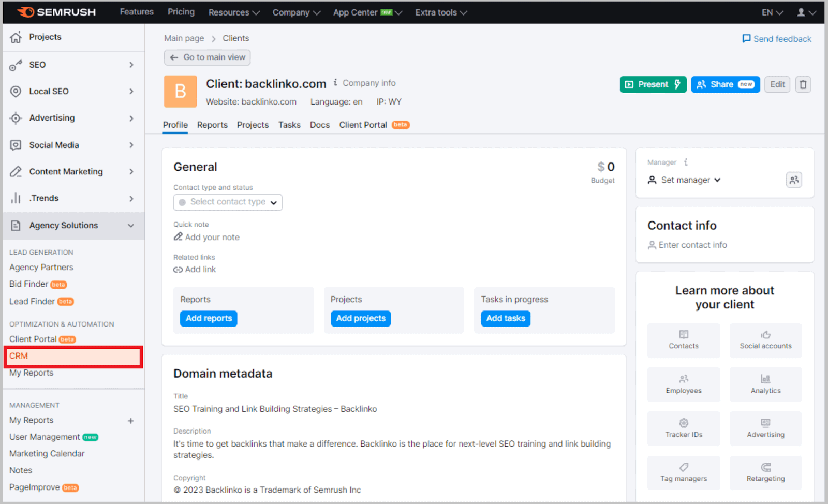Click the Local SEO pin icon
Screen dimensions: 828x504
16,91
